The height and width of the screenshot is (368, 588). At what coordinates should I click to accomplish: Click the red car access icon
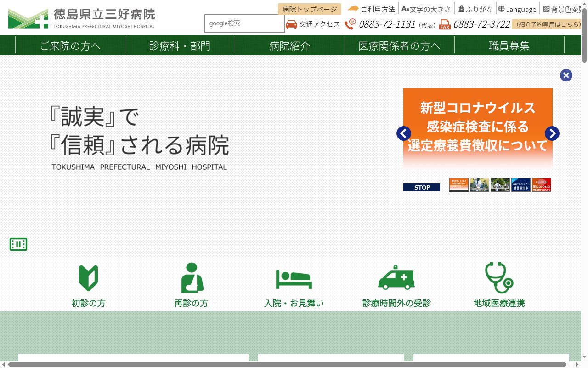[291, 24]
